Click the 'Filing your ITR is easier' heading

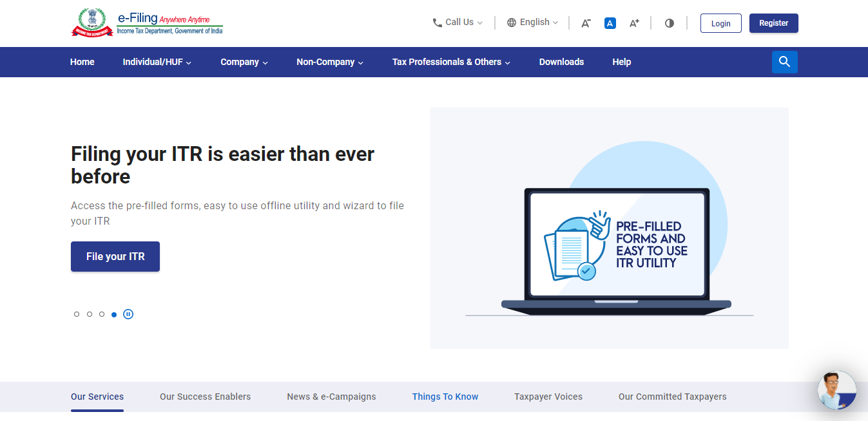(x=222, y=165)
